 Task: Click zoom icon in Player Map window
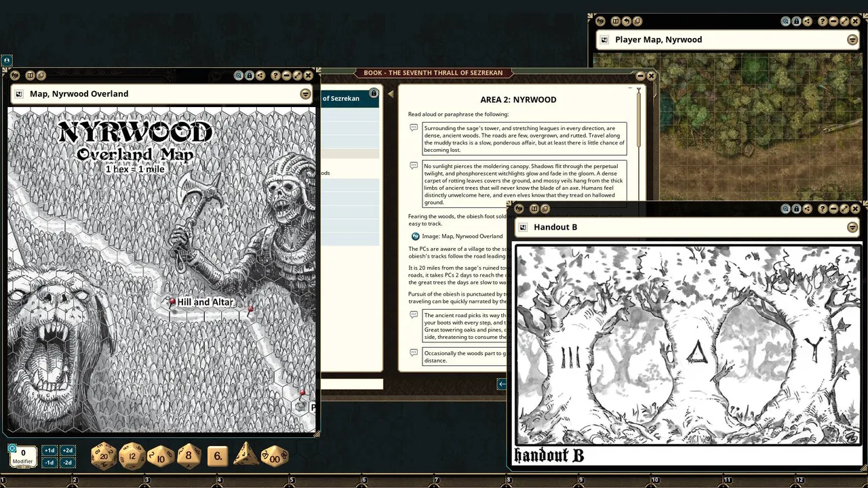pyautogui.click(x=785, y=21)
